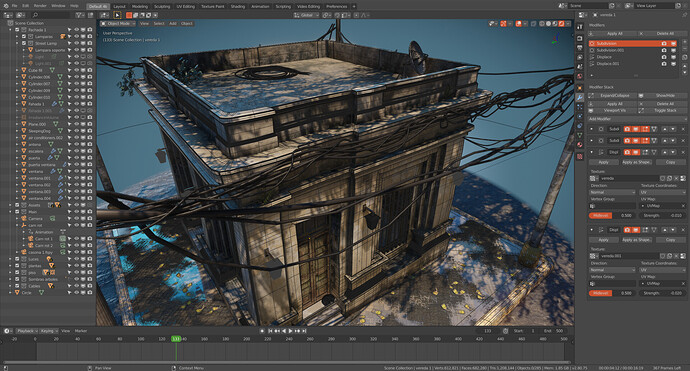Toggle the Street Lamp collection checkbox
Screen dimensions: 690x371
point(24,44)
